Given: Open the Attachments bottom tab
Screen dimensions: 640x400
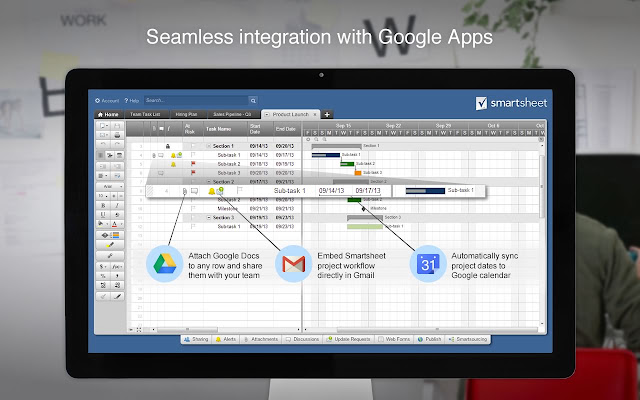Looking at the screenshot, I should [x=261, y=340].
